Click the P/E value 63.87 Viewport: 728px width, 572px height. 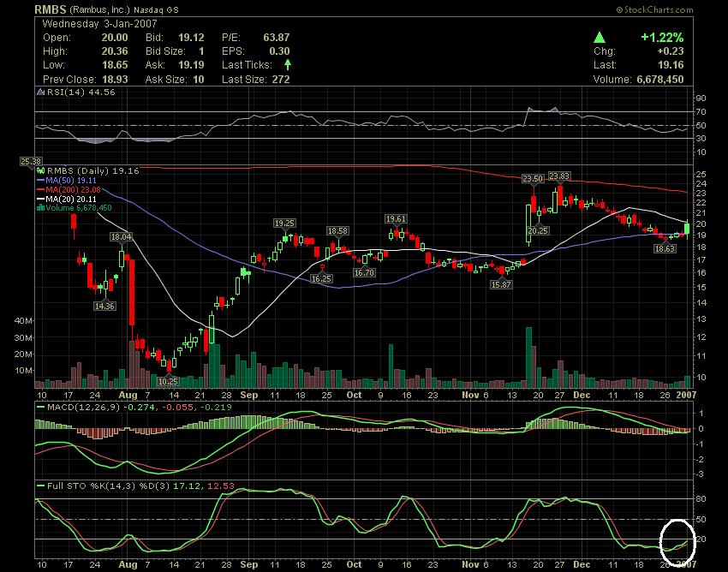pos(277,38)
